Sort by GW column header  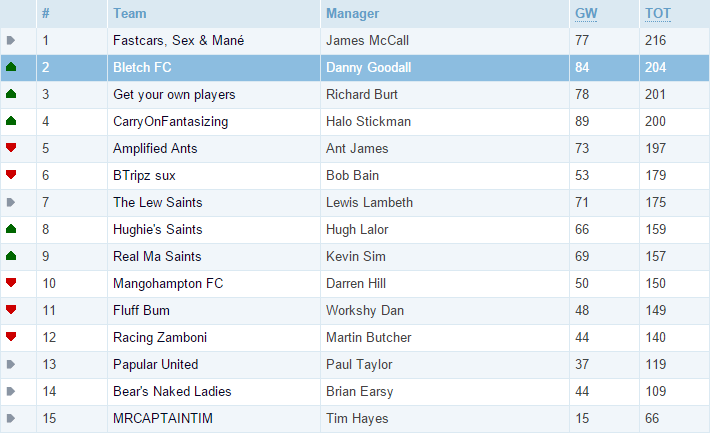point(586,14)
